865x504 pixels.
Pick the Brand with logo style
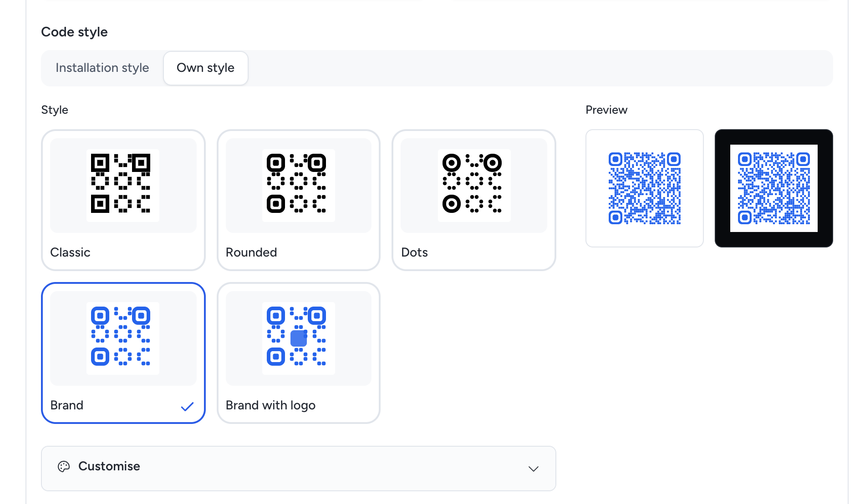point(299,353)
